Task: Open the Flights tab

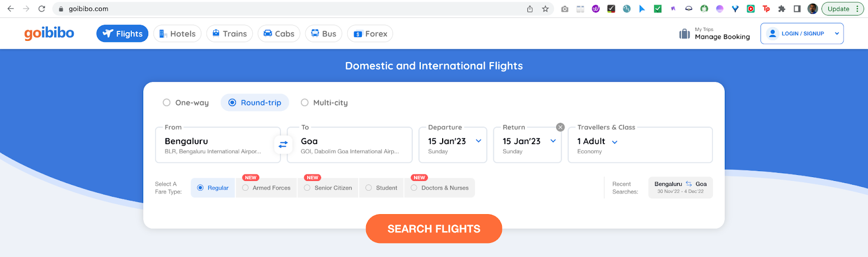Action: (x=123, y=34)
